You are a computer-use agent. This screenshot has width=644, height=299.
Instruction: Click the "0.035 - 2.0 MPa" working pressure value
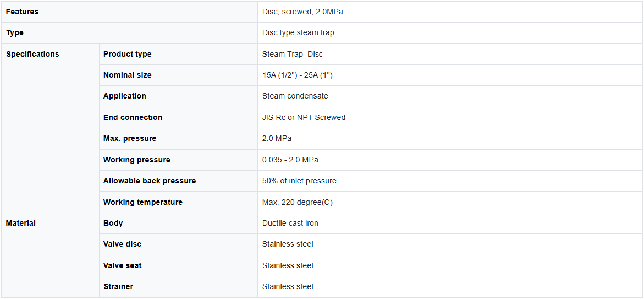pos(290,160)
